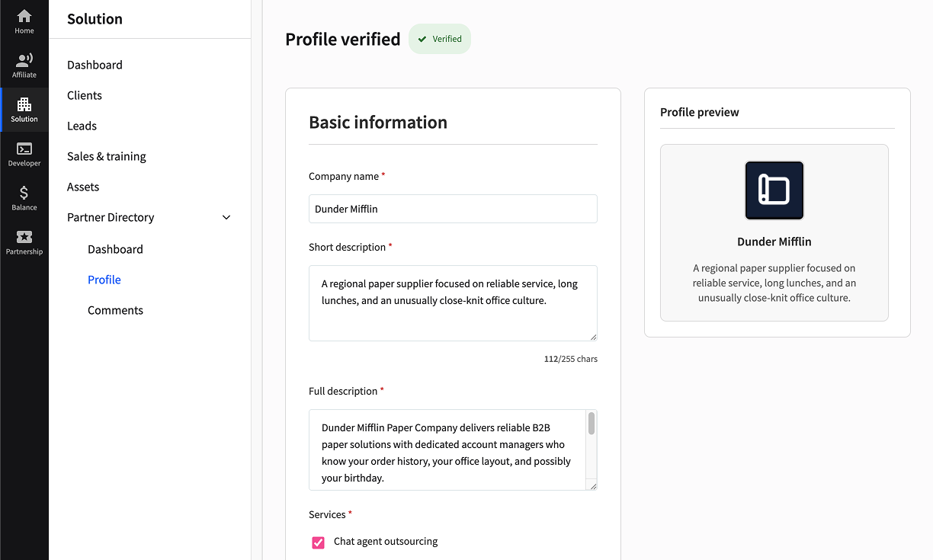The height and width of the screenshot is (560, 933).
Task: Select the Solution building icon
Action: click(24, 105)
